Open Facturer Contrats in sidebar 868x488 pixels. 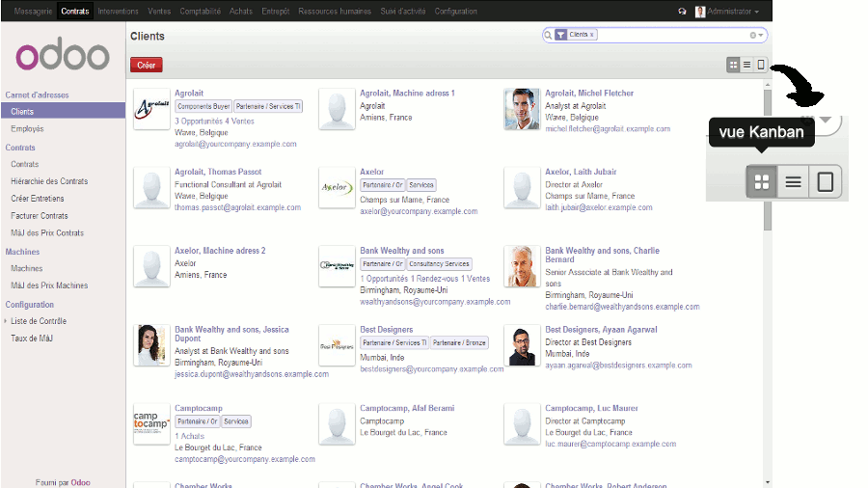click(x=40, y=216)
